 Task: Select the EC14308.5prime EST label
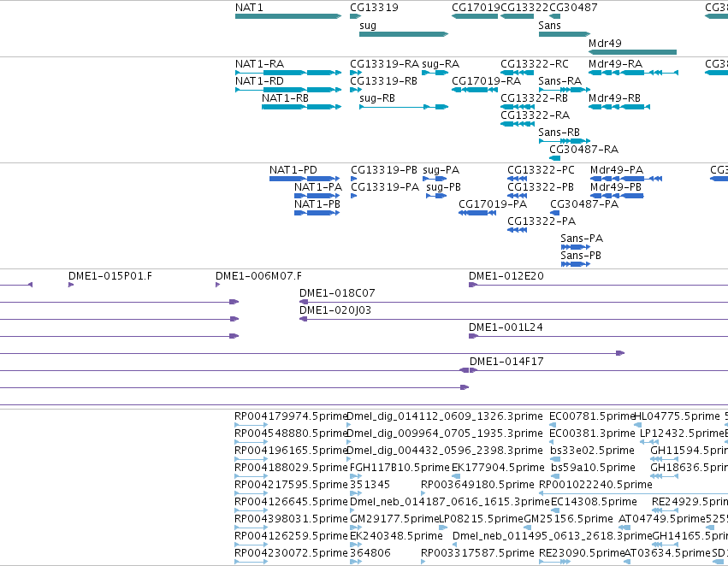pyautogui.click(x=594, y=503)
